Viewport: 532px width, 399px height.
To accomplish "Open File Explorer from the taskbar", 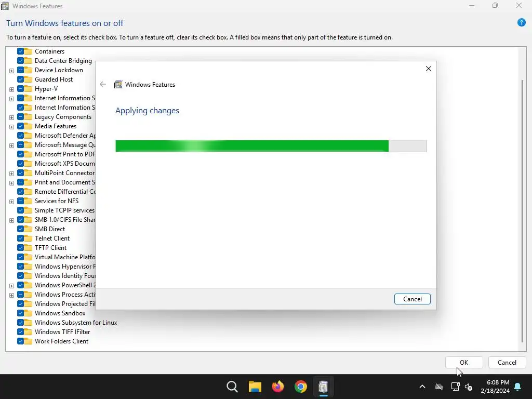I will click(255, 387).
